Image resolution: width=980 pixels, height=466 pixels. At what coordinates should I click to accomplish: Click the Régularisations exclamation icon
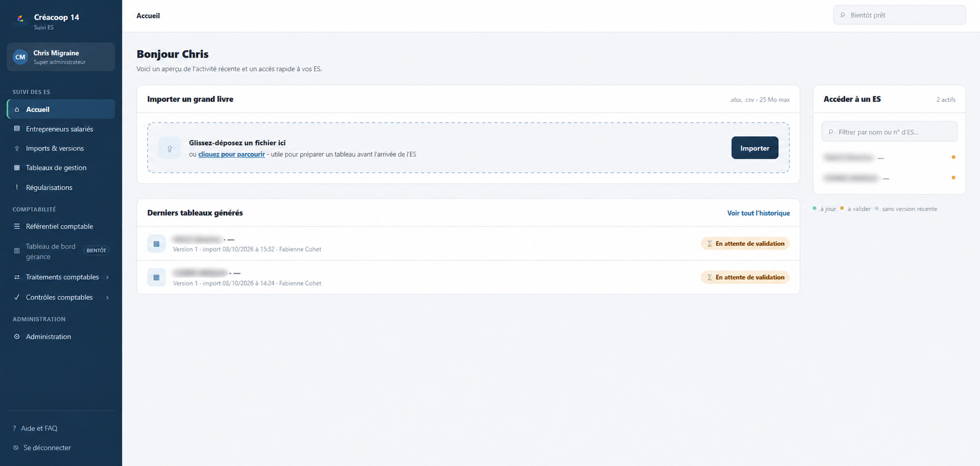[17, 187]
